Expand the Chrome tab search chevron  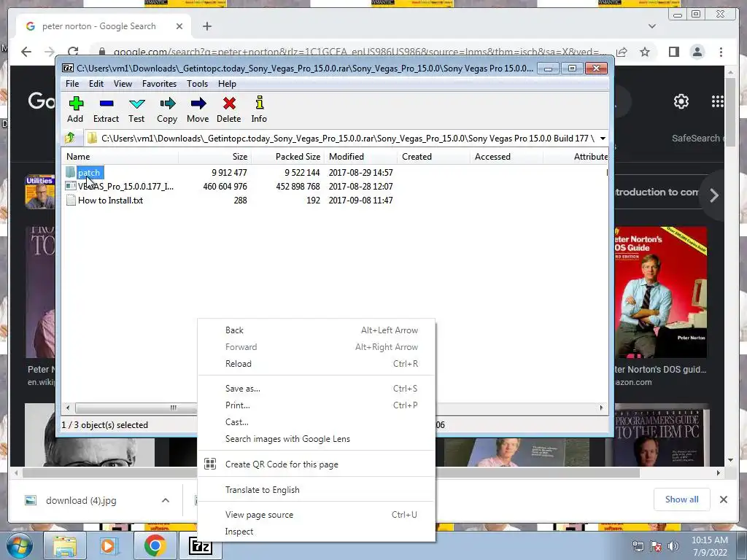click(x=652, y=26)
